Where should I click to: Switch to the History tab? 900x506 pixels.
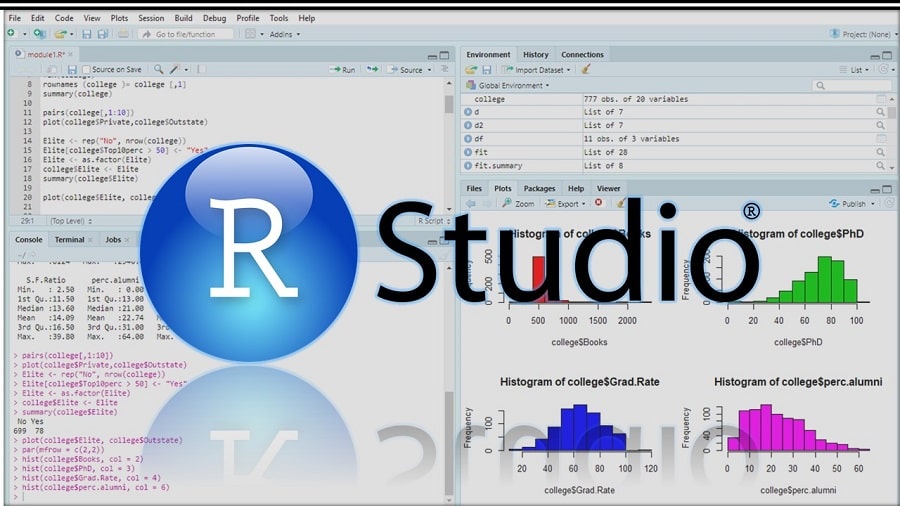click(536, 55)
